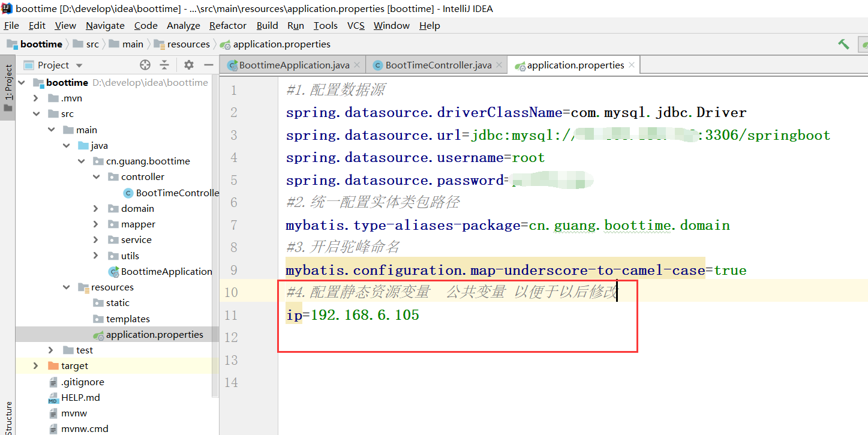Click the spring.datasource.username=root line

[415, 158]
